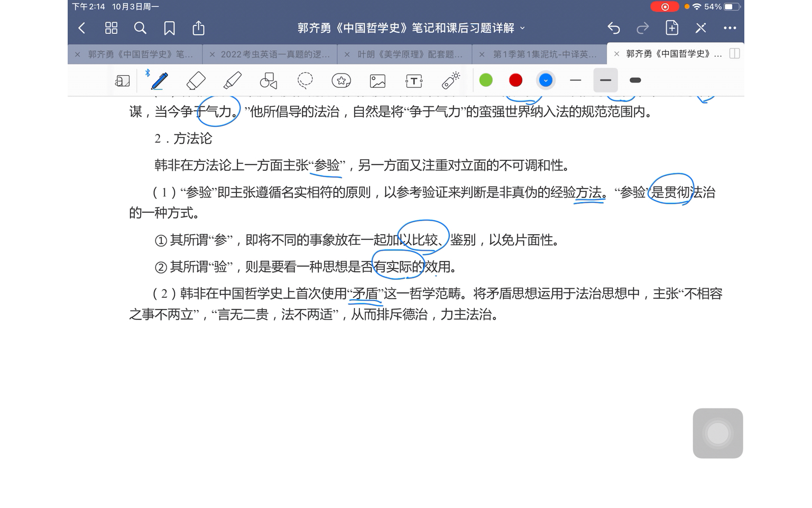Tap the floating assistive touch button
This screenshot has width=812, height=508.
pos(718,433)
